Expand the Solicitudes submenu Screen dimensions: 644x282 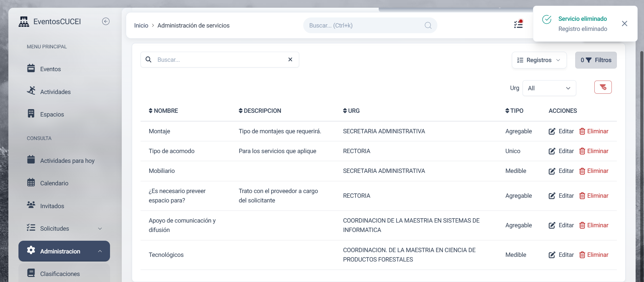click(x=64, y=228)
